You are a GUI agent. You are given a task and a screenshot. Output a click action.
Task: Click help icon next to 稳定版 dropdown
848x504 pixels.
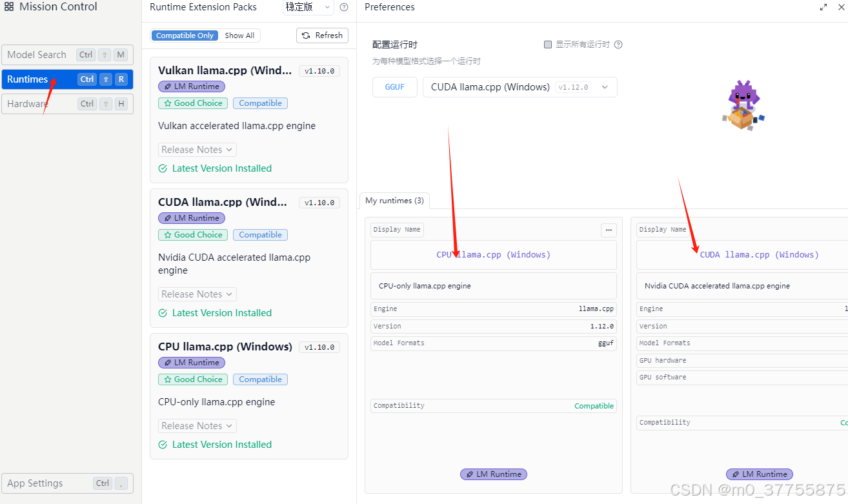344,8
